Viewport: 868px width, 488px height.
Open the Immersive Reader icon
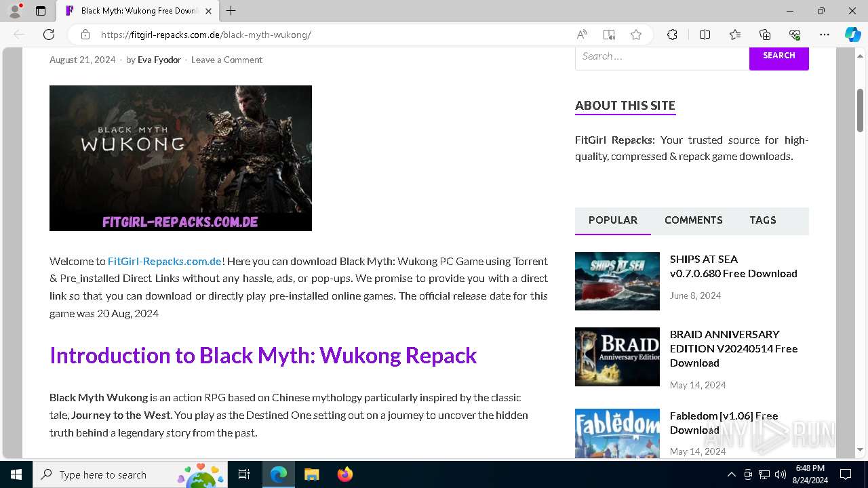click(x=609, y=35)
